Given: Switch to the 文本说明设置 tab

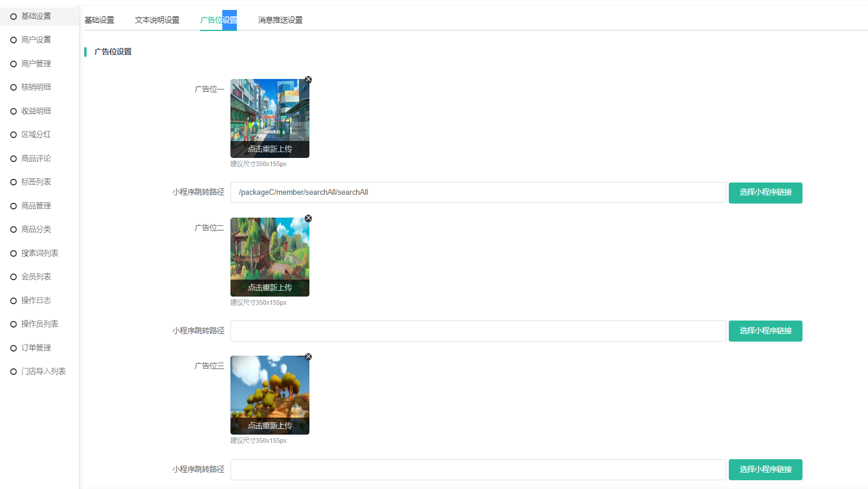Looking at the screenshot, I should (x=157, y=20).
